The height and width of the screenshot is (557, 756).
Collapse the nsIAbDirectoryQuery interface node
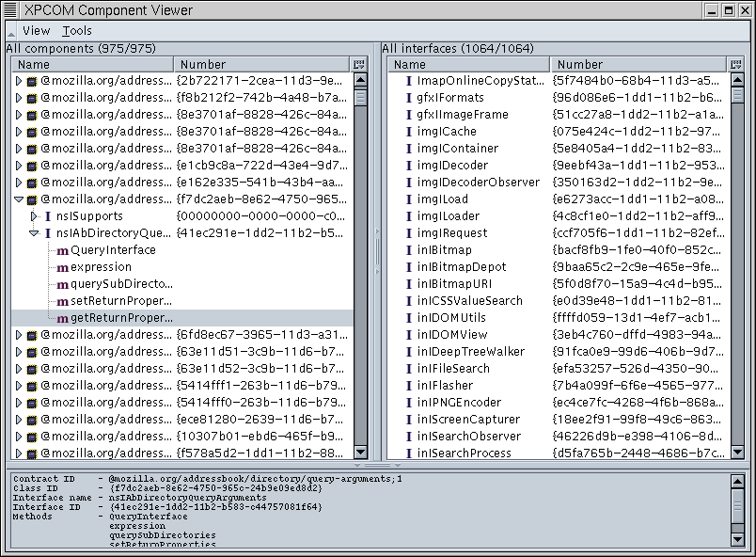34,233
